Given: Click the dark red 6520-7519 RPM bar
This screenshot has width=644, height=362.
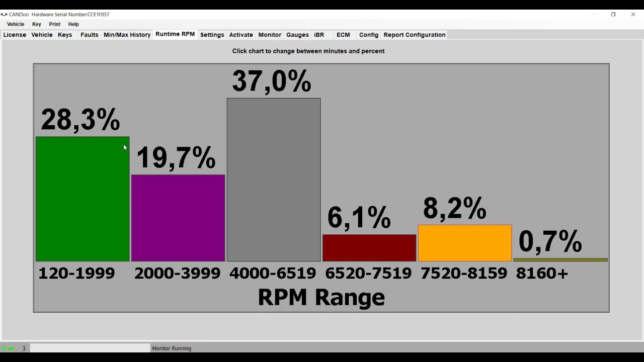Looking at the screenshot, I should (369, 248).
